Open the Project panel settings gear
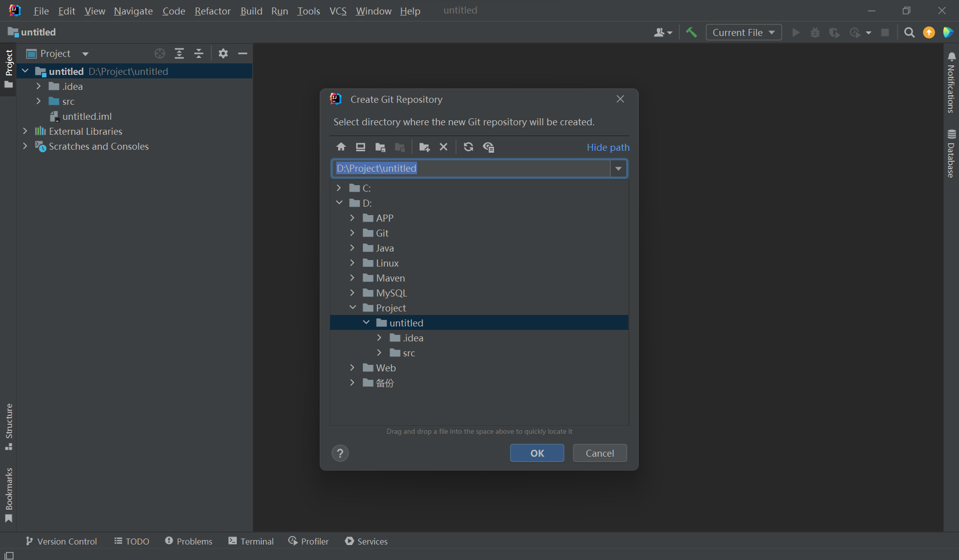The height and width of the screenshot is (560, 959). pyautogui.click(x=223, y=53)
